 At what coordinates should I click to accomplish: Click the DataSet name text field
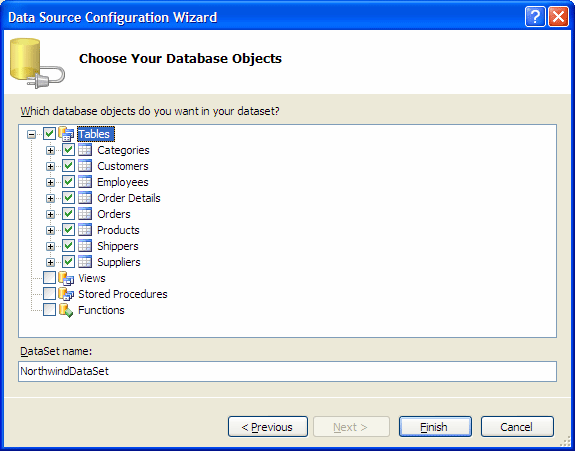pyautogui.click(x=288, y=371)
